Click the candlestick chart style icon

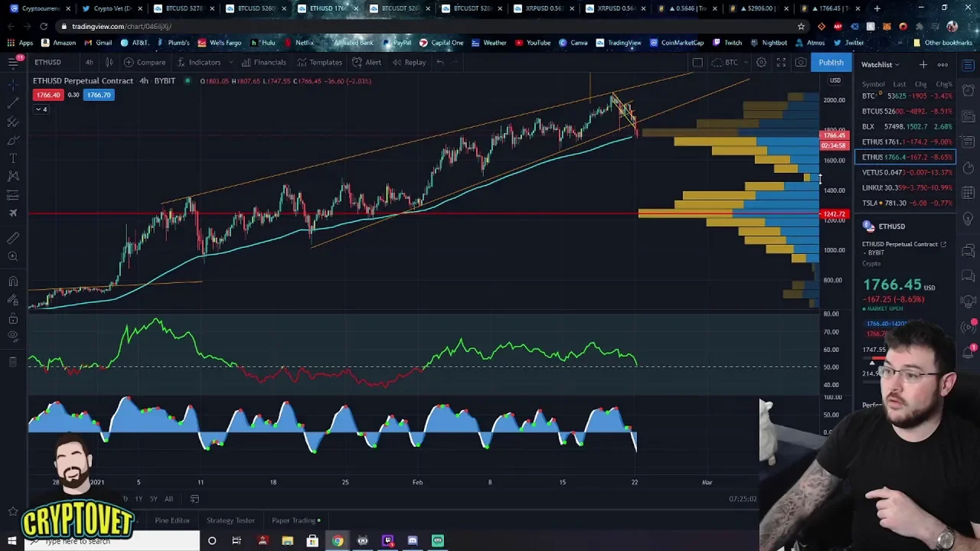109,62
